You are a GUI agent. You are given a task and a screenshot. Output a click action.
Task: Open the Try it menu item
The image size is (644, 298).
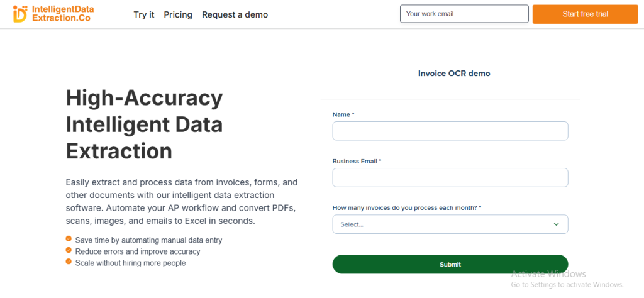144,14
